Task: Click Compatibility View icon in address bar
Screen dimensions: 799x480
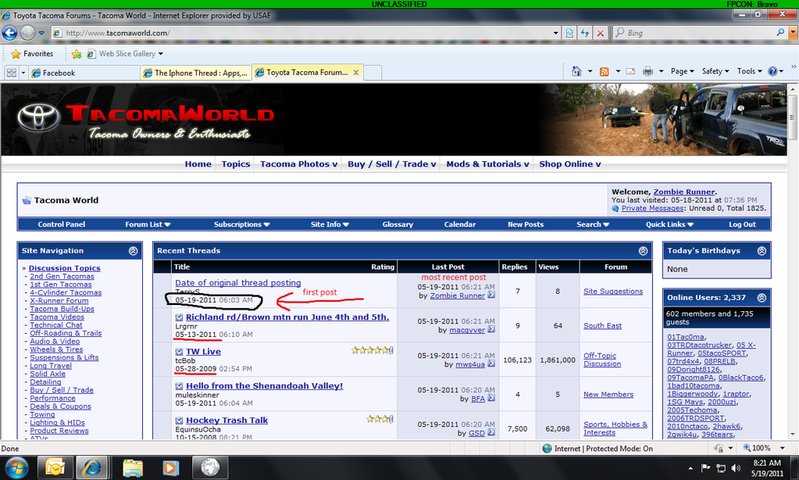Action: click(x=569, y=33)
